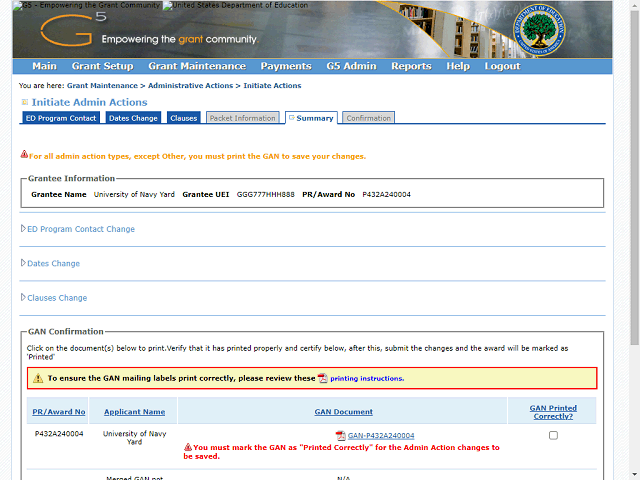This screenshot has width=640, height=480.
Task: Open the Reports menu
Action: pyautogui.click(x=411, y=66)
